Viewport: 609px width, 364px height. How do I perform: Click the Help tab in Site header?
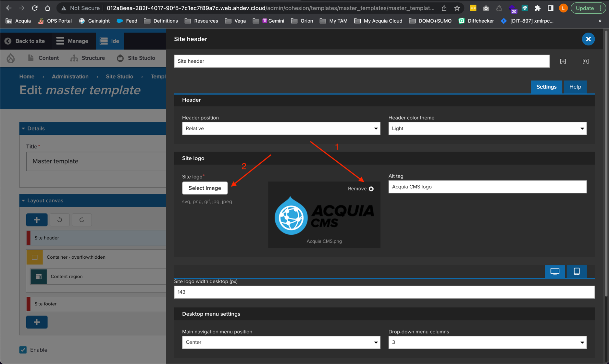pos(575,87)
